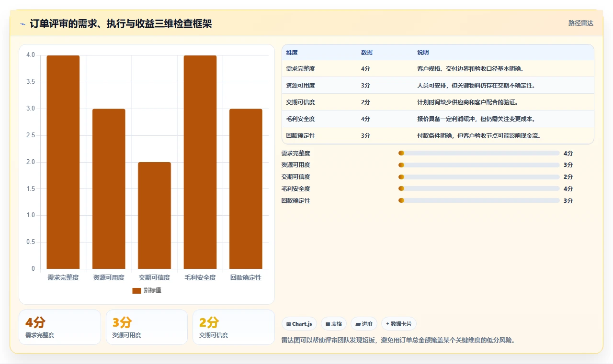Click the page title 订单评审的需求、执行与收益三维检查框架
The height and width of the screenshot is (364, 613).
(x=121, y=24)
